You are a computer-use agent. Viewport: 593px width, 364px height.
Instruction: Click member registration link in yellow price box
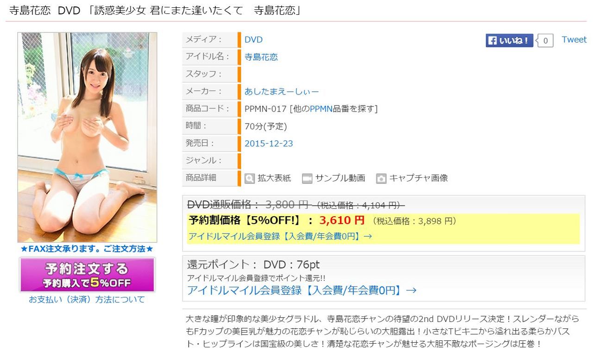280,236
